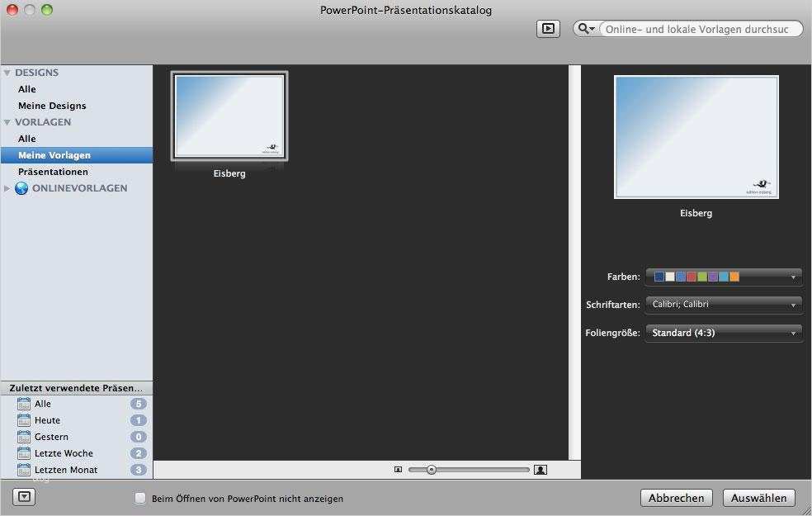Click the Eisberg template thumbnail

click(229, 116)
